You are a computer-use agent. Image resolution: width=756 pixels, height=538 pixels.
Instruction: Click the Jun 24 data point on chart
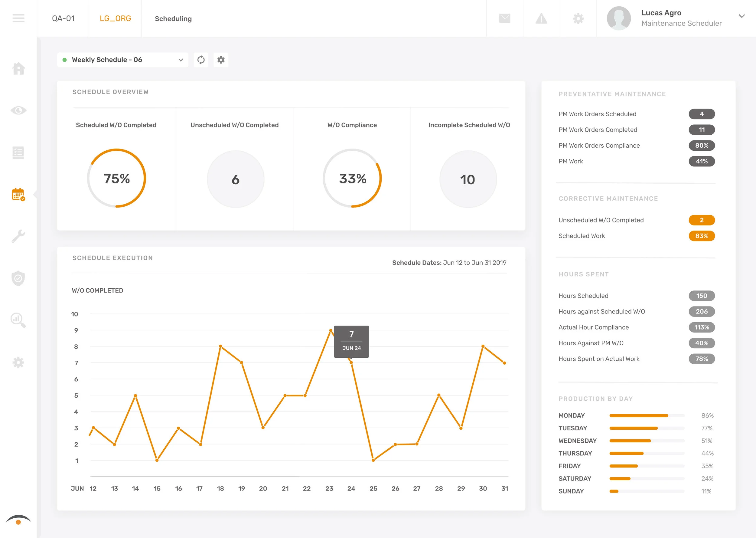(351, 362)
